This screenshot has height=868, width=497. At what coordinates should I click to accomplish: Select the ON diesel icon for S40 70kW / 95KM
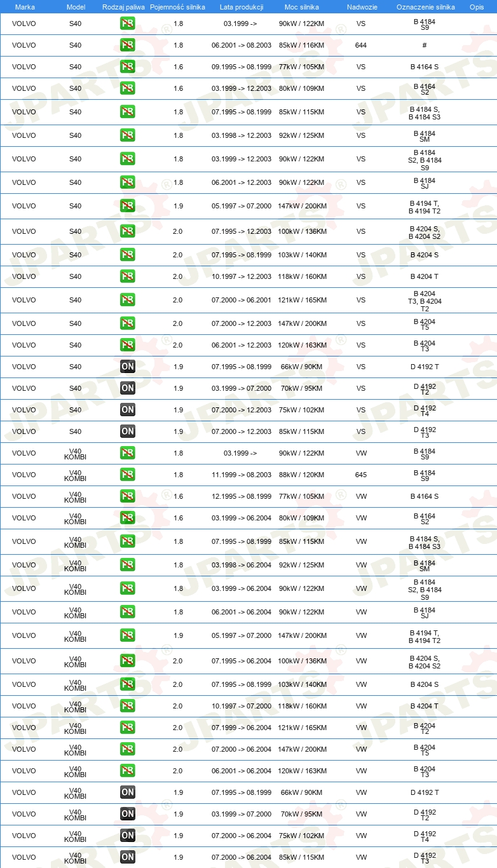coord(127,388)
